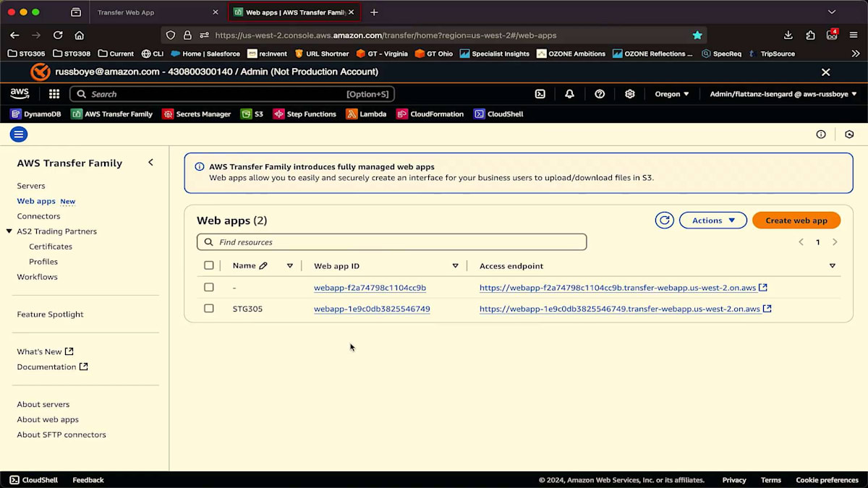This screenshot has height=488, width=868.
Task: Sort by the Access endpoint column arrow
Action: pos(832,266)
